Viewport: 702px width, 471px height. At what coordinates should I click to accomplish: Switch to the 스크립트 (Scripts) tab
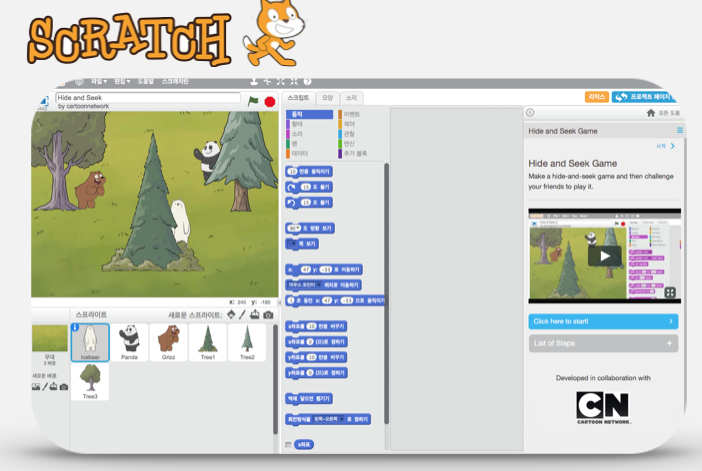pos(298,98)
